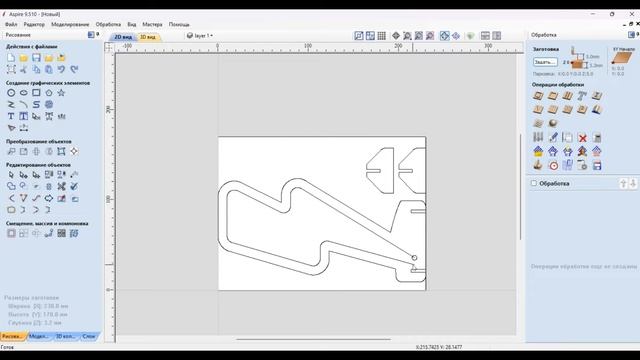Open the Offset vectors tool
This screenshot has width=640, height=360.
click(x=11, y=233)
